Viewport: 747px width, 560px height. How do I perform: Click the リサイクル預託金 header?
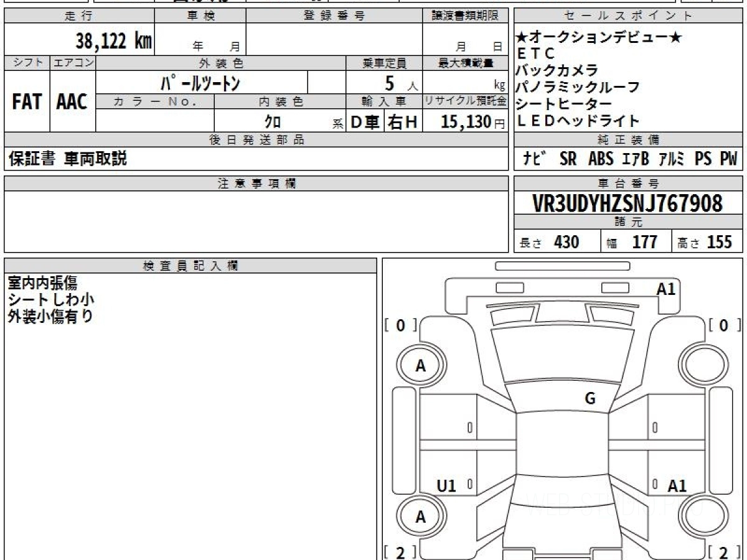465,101
